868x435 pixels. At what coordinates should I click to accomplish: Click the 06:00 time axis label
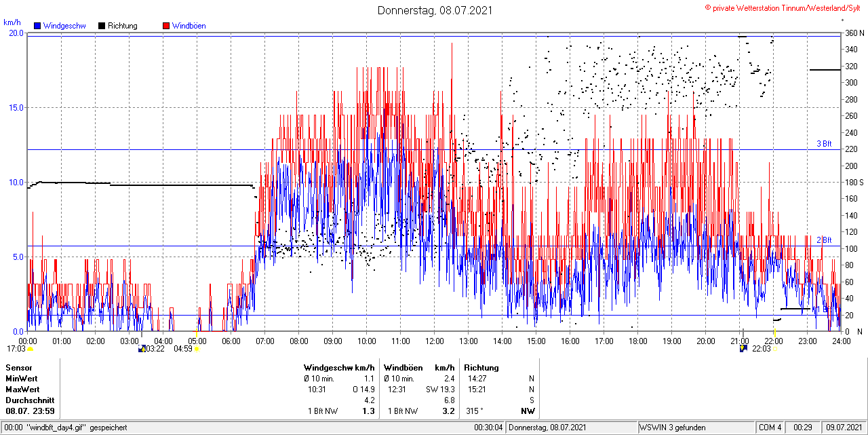pos(231,341)
